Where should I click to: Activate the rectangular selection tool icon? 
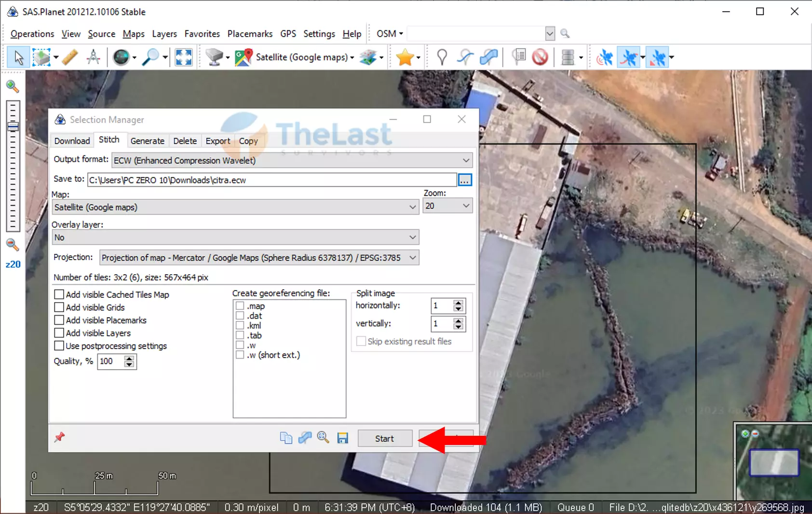[x=41, y=57]
